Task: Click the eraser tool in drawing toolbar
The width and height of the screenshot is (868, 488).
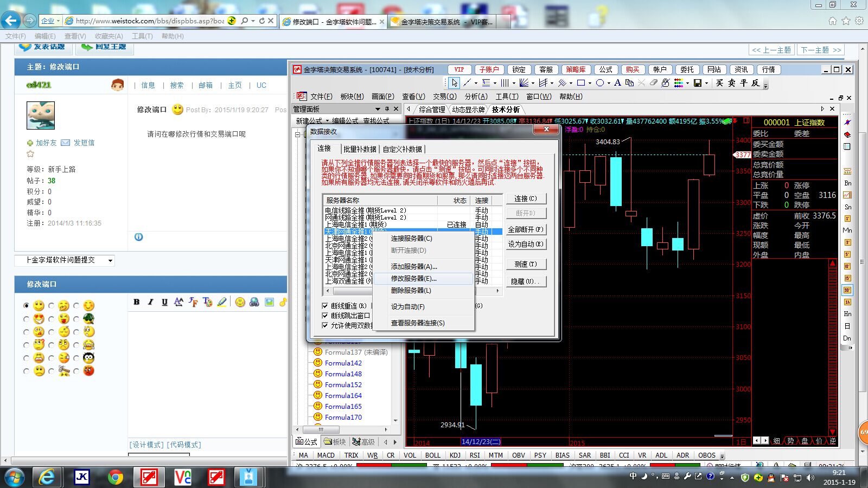Action: [654, 83]
